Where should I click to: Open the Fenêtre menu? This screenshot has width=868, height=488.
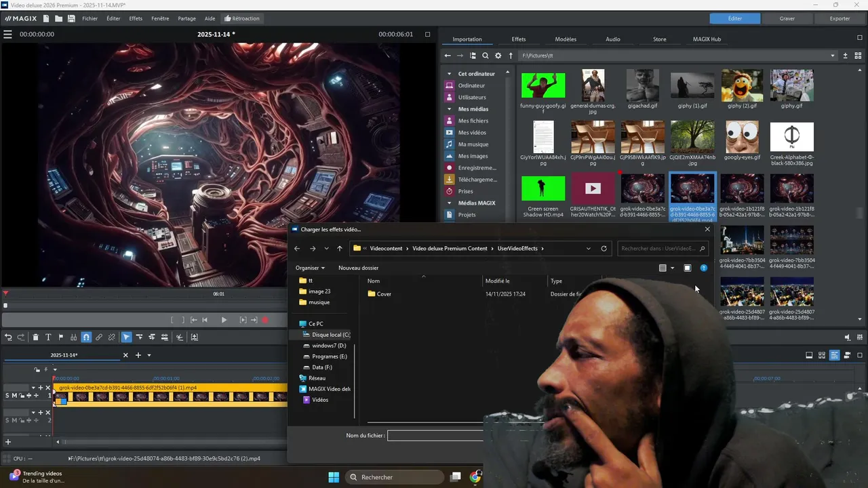pos(160,18)
